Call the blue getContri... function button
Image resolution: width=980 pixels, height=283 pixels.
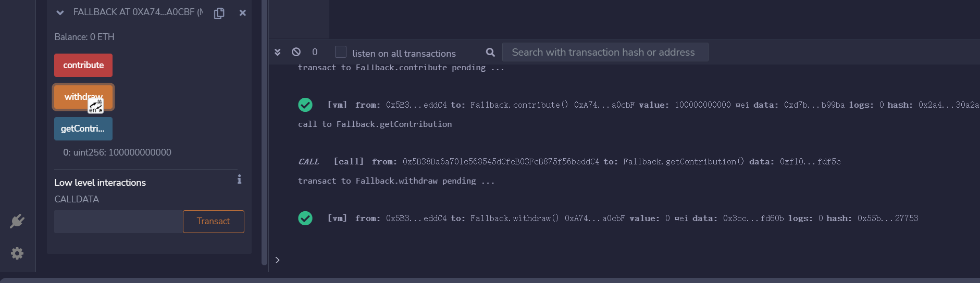coord(83,128)
